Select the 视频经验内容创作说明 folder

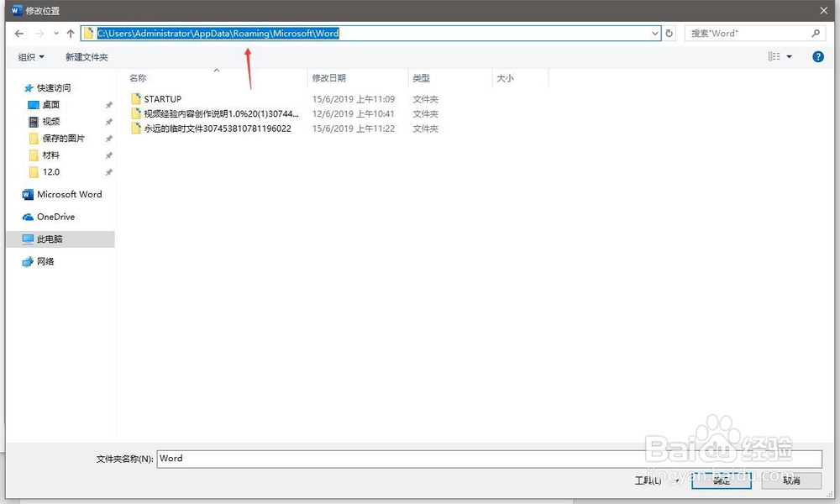coord(221,113)
